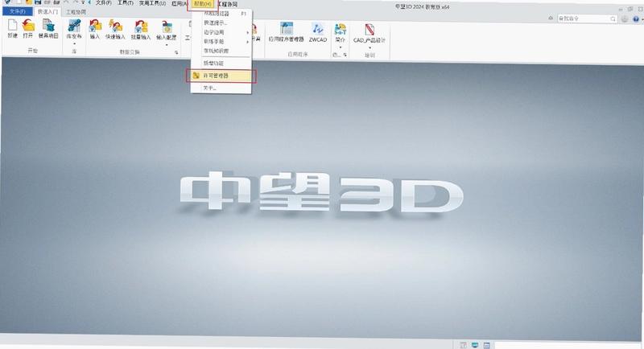Viewport: 644px width, 349px height.
Task: Switch to the 快速入门 ribbon tab
Action: click(x=47, y=12)
